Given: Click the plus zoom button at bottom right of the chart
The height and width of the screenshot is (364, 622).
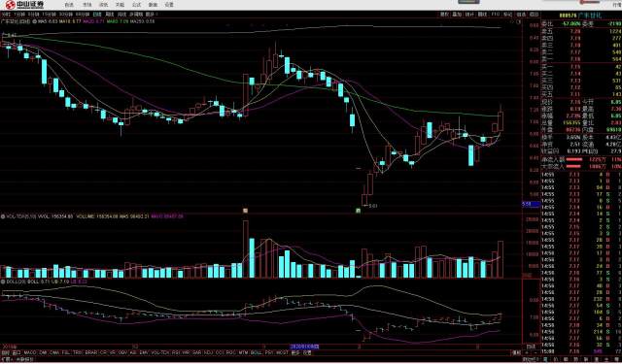Looking at the screenshot, I should pos(527,352).
